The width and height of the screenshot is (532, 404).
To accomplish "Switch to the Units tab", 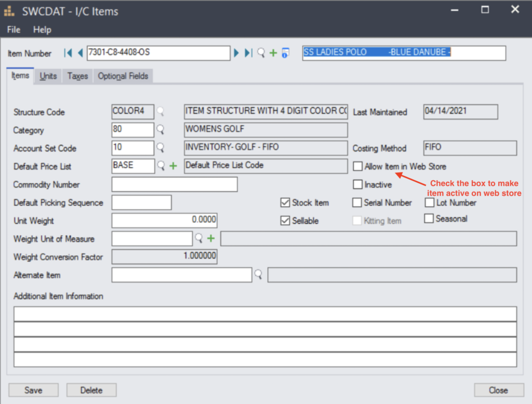I will click(x=48, y=76).
